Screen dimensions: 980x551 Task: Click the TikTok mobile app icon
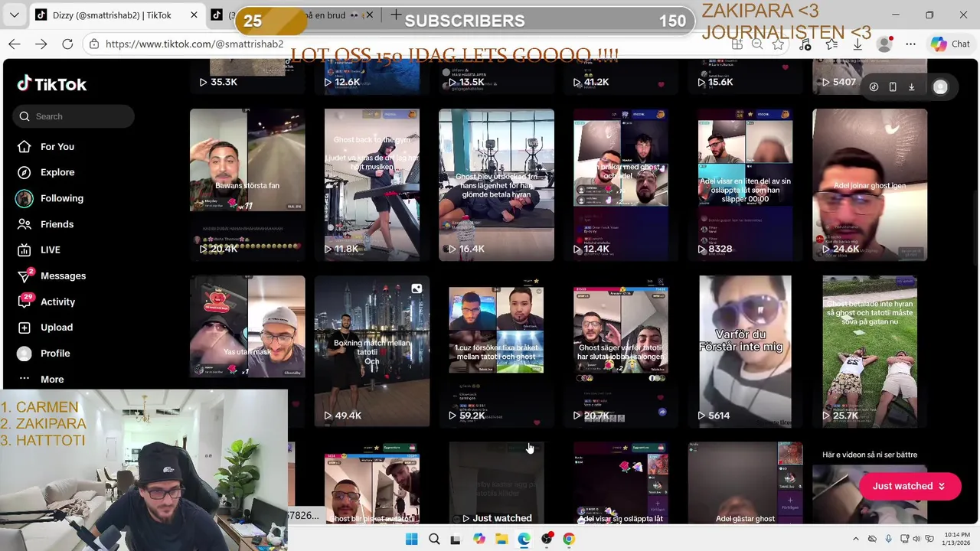click(893, 87)
